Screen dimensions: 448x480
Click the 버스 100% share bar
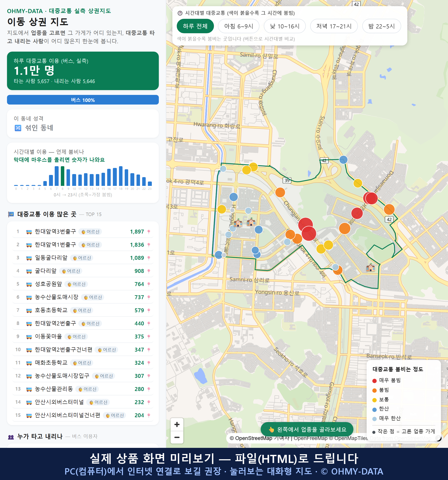83,100
